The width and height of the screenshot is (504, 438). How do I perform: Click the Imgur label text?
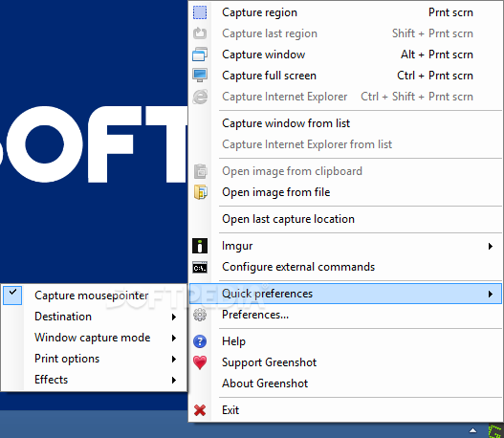point(237,246)
